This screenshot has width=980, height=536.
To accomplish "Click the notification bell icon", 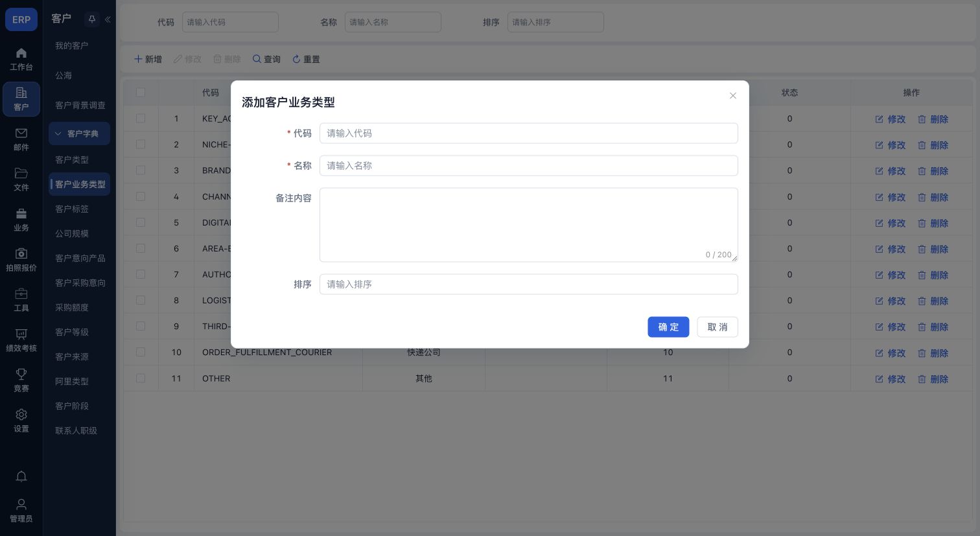I will click(x=21, y=477).
